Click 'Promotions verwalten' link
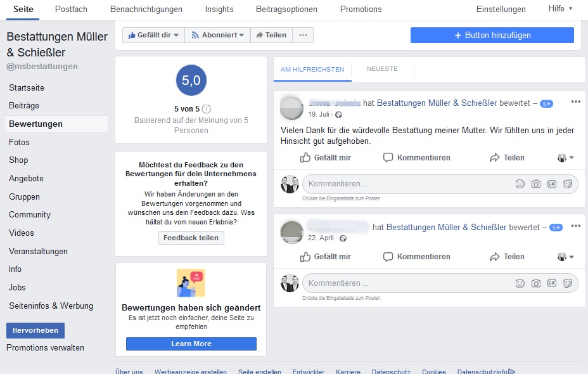 [x=45, y=348]
